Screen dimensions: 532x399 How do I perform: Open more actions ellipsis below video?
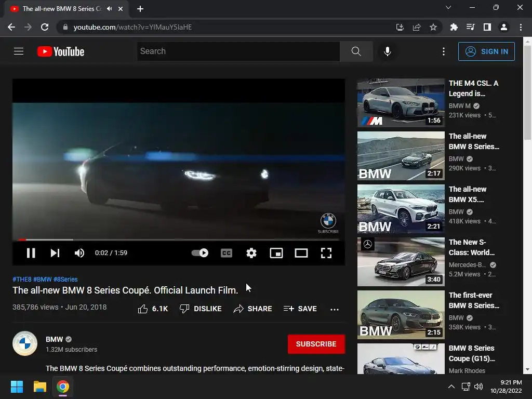tap(335, 309)
